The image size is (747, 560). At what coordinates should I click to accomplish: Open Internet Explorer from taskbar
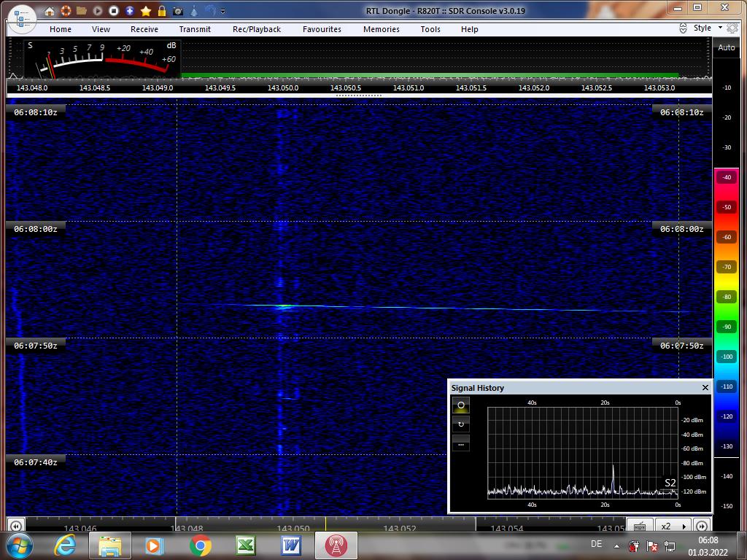(65, 545)
